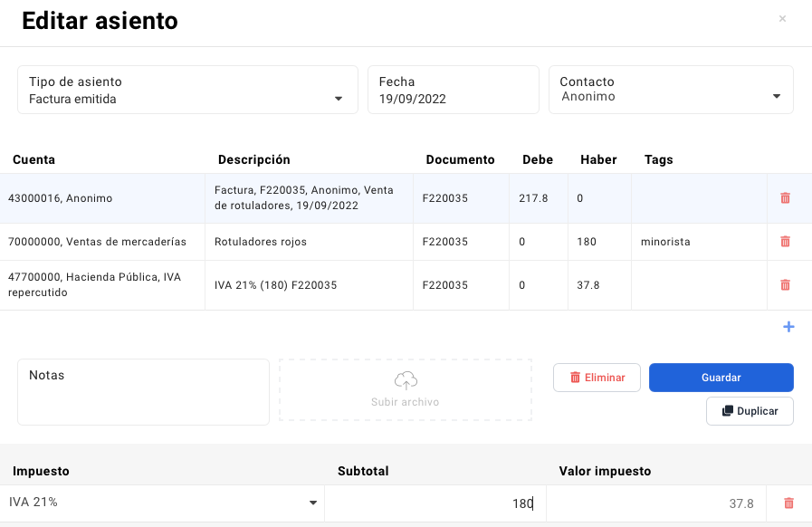
Task: Remove the IVA 21% tax row
Action: point(788,503)
